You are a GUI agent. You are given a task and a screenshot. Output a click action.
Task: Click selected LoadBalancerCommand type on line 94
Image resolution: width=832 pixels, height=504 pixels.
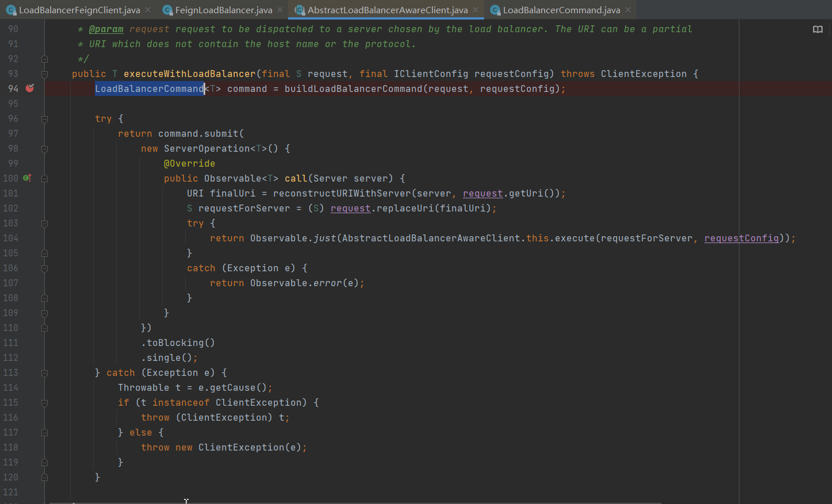149,89
